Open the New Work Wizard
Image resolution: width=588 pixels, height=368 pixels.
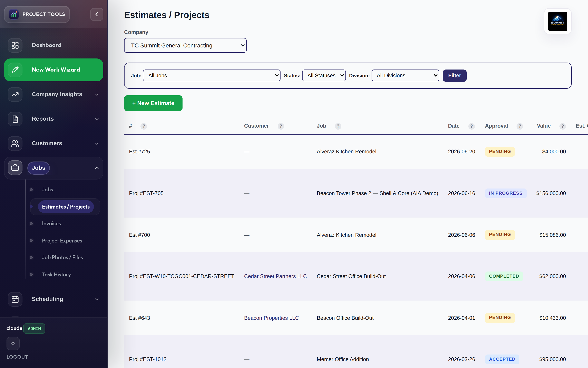54,70
